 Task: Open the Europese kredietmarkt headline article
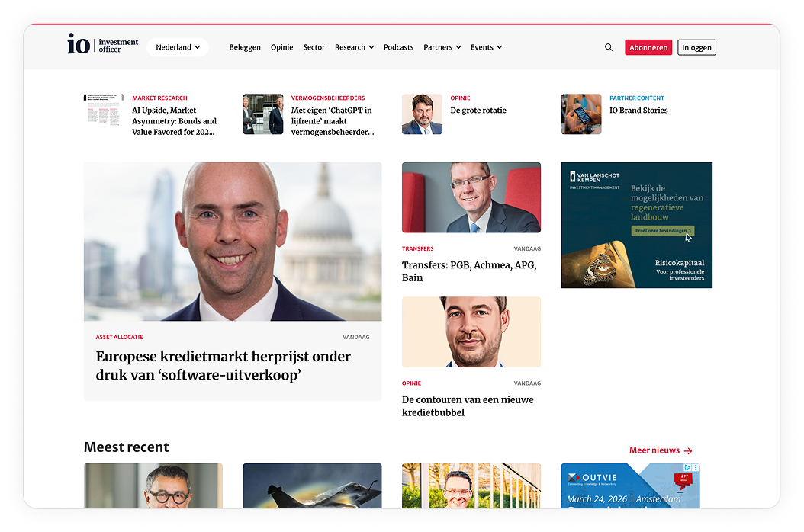[x=223, y=366]
